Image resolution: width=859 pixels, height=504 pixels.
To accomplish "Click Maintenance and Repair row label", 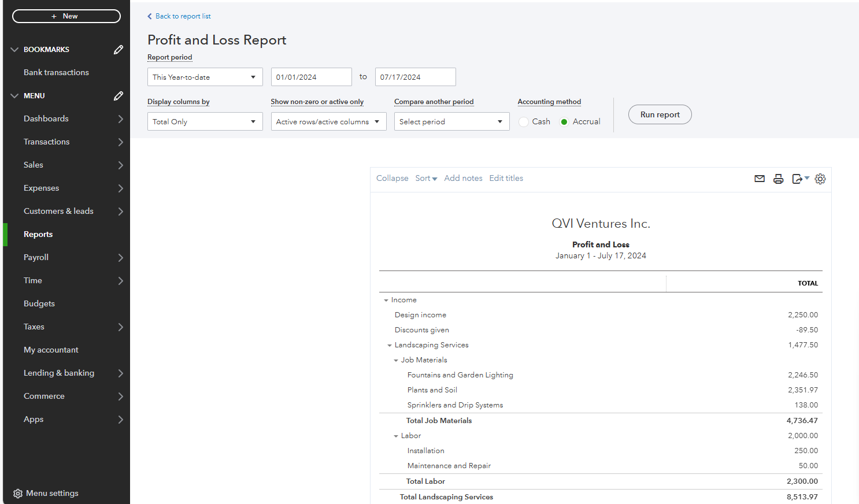I will click(449, 466).
